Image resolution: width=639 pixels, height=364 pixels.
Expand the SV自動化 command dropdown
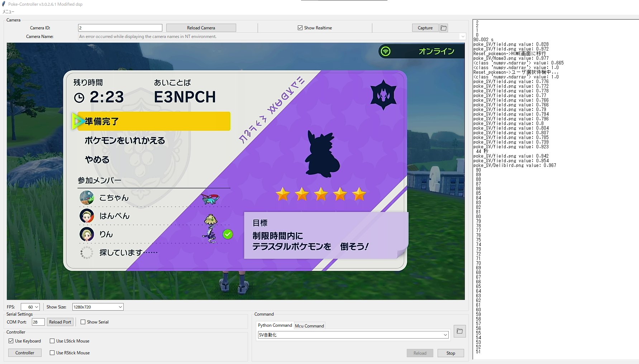click(445, 335)
